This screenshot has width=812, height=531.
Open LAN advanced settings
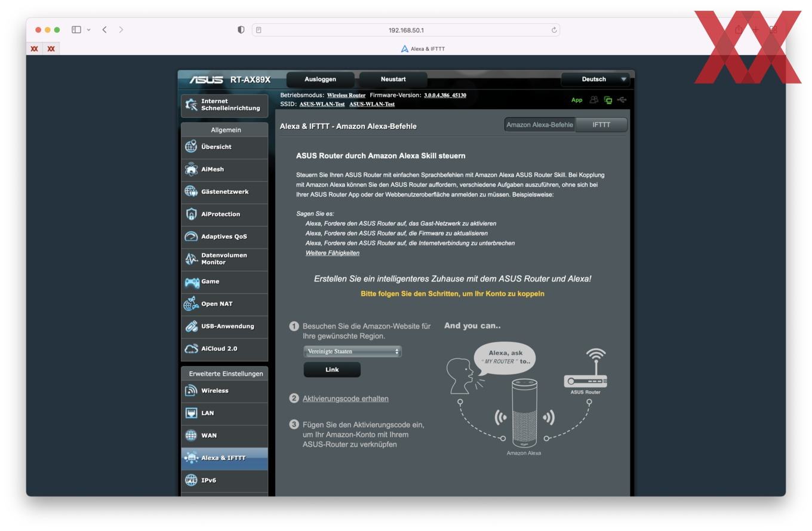[x=224, y=413]
